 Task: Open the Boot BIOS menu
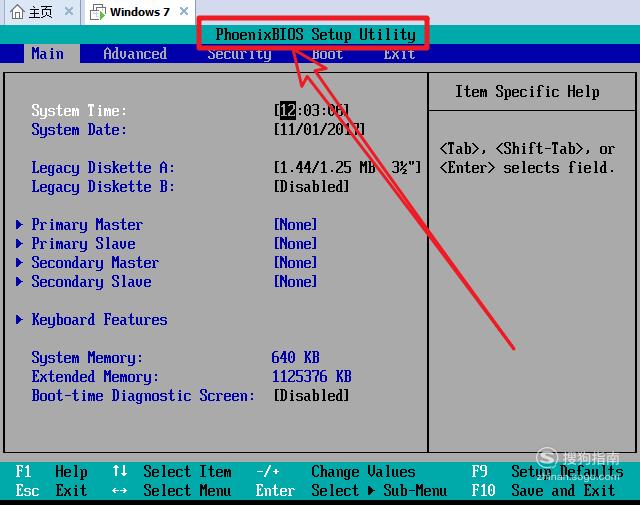[327, 55]
